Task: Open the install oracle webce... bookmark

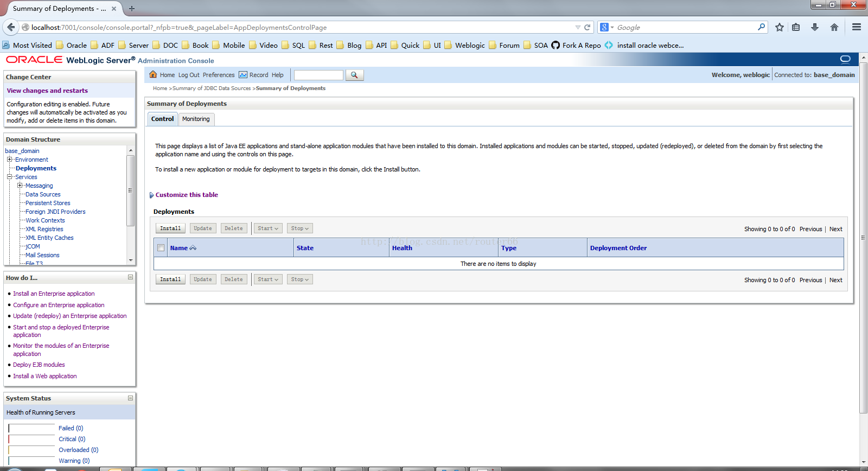Action: [x=644, y=45]
